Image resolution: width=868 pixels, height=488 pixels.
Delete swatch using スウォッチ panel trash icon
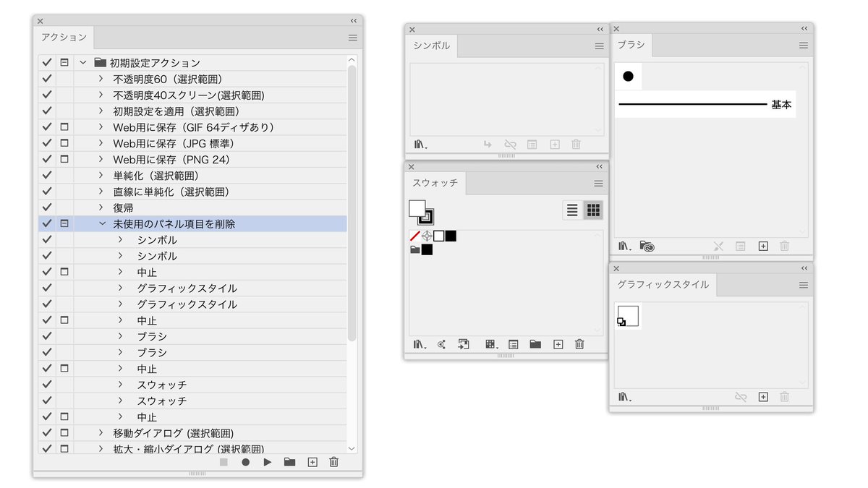579,344
